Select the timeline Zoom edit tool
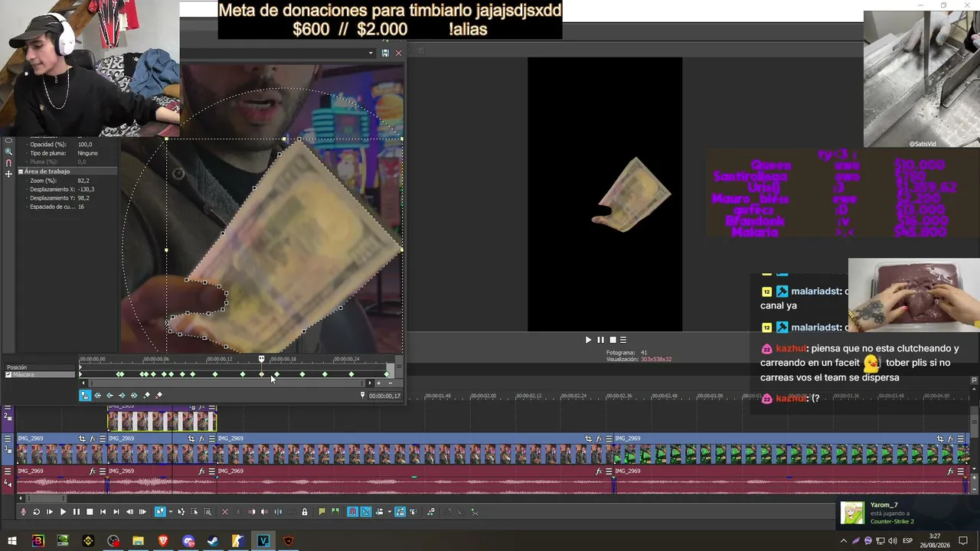The image size is (980, 551). 207,512
